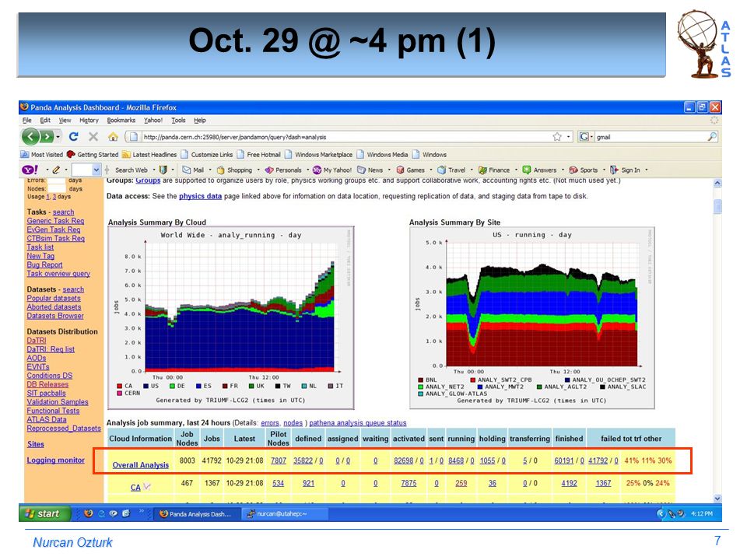Open the View menu

click(65, 121)
